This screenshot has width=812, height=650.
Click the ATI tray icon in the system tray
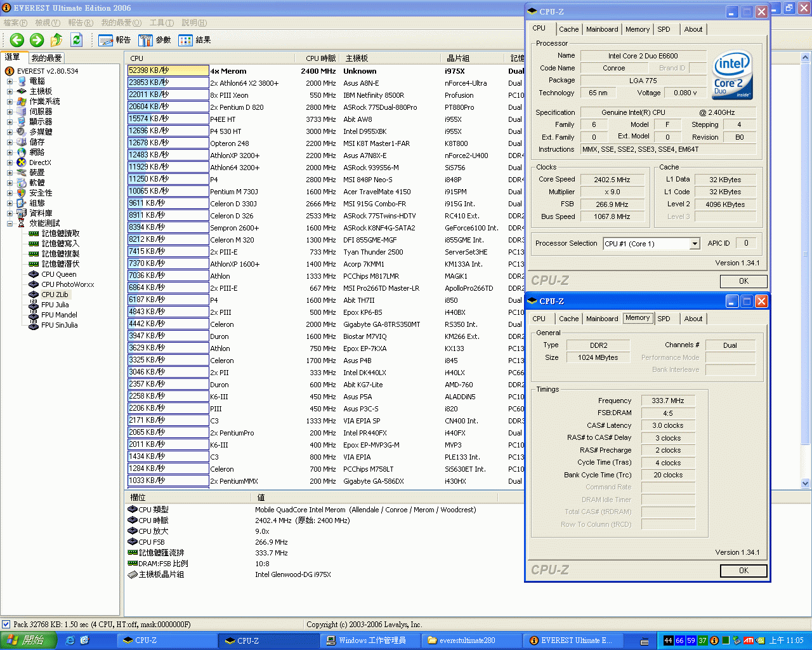click(749, 640)
